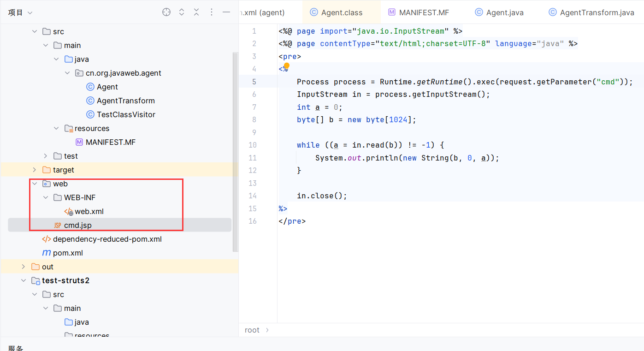
Task: Click the resources folder icon
Action: tap(69, 128)
